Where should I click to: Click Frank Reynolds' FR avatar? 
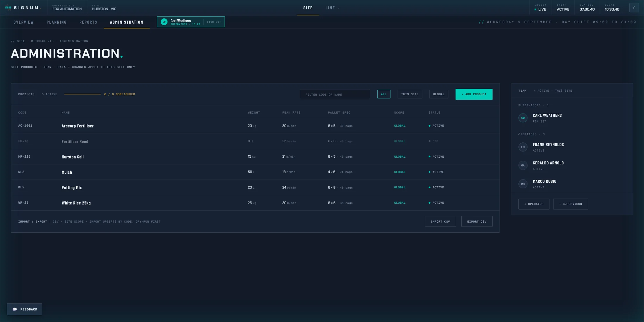coord(523,147)
